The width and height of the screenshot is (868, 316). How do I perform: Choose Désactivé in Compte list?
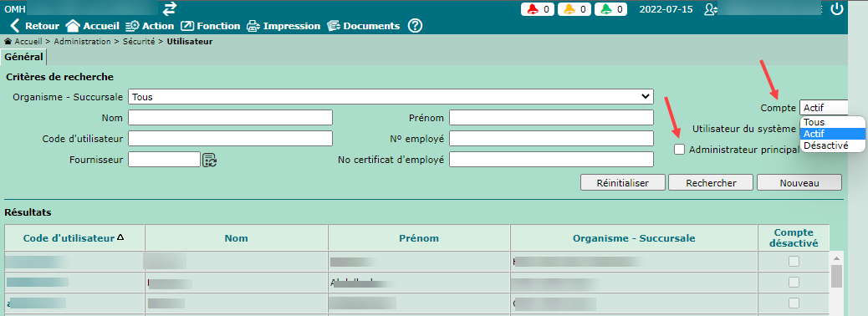click(833, 145)
